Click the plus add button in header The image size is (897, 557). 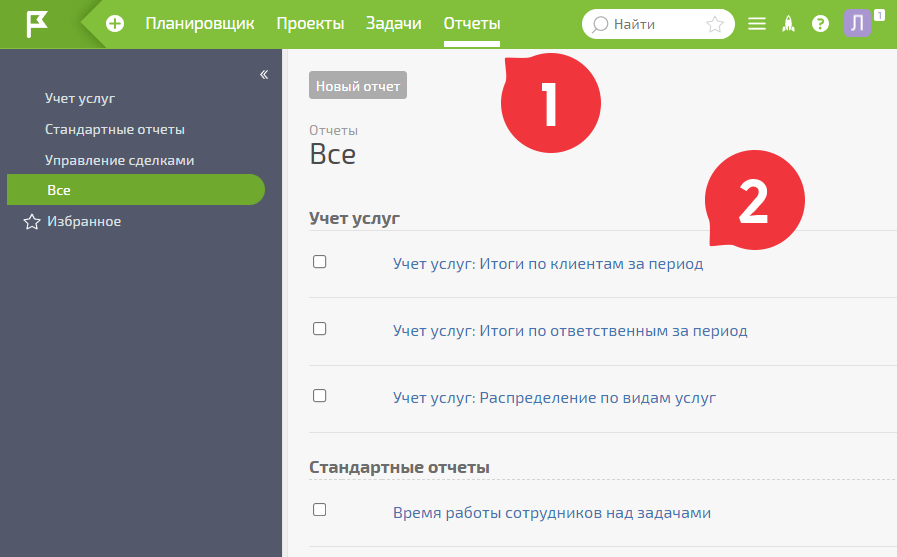(x=115, y=24)
